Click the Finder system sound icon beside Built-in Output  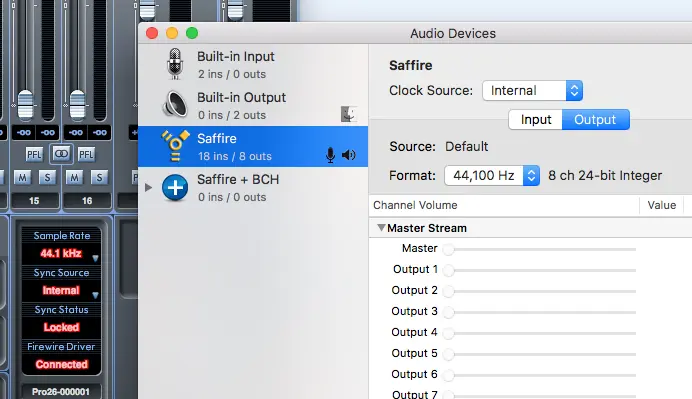point(349,114)
